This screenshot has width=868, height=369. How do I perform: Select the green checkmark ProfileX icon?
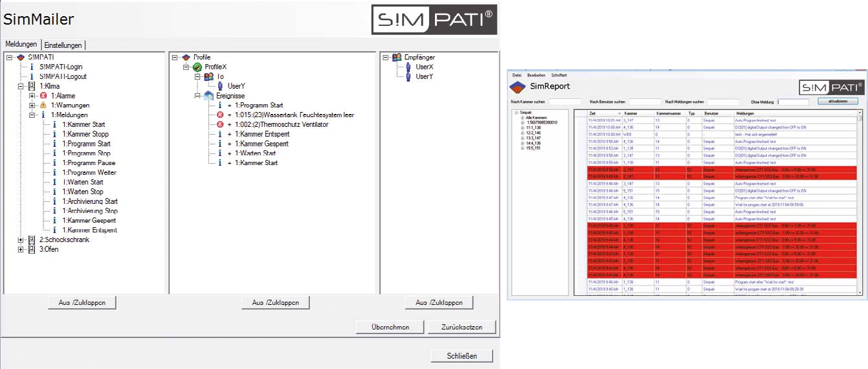click(x=197, y=67)
